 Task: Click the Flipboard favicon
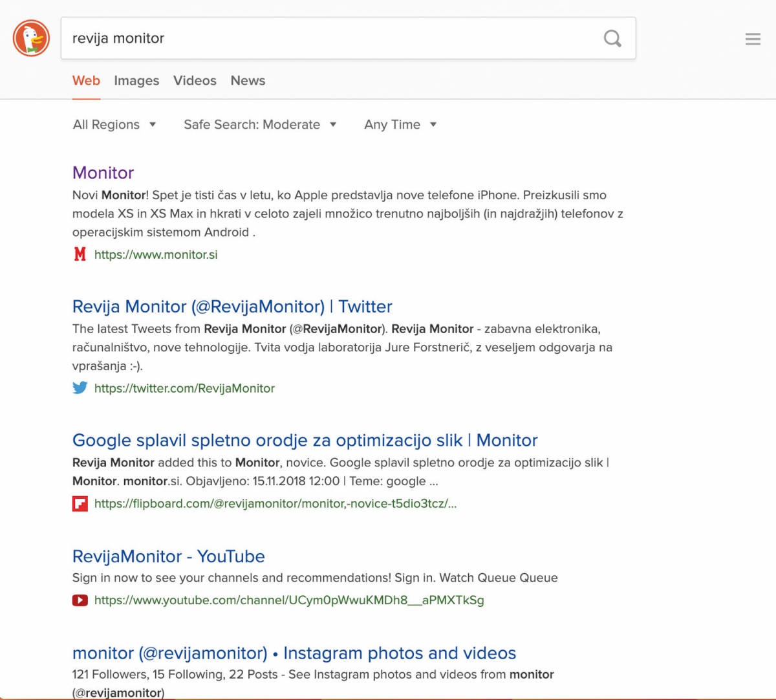tap(80, 503)
